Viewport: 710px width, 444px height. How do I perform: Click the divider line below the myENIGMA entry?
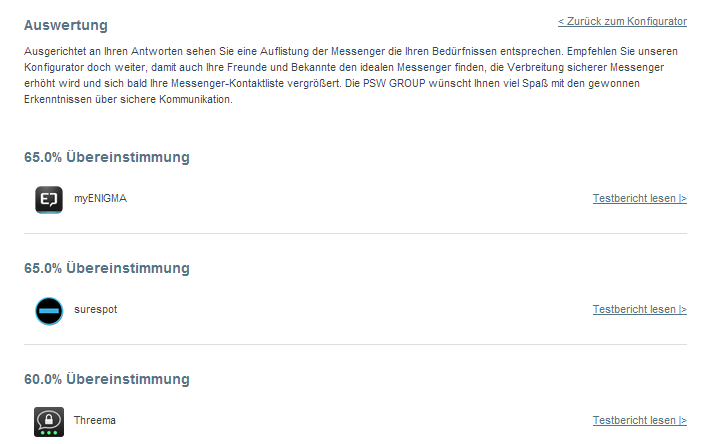355,234
